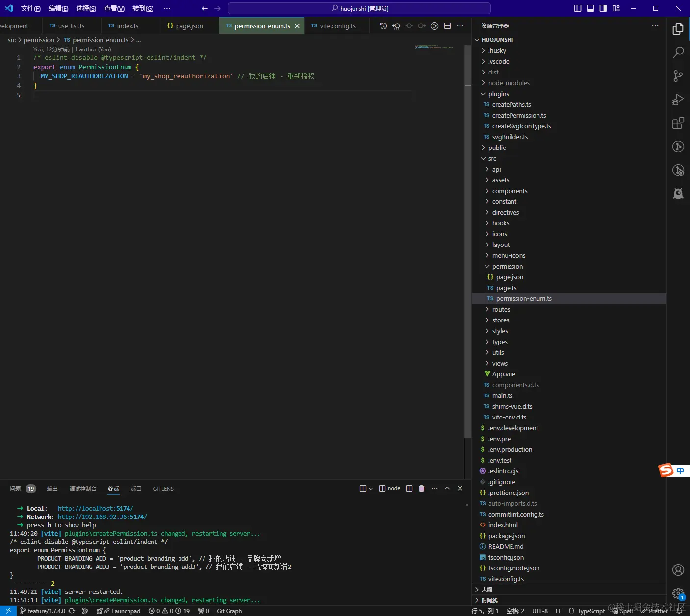Click the kill terminal trash icon
This screenshot has width=690, height=616.
[x=421, y=488]
